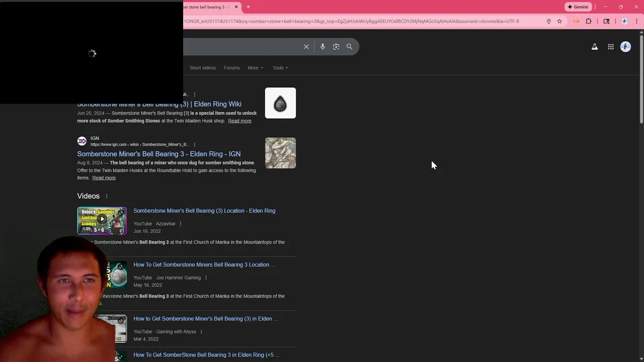Open more options for IGN result
This screenshot has height=362, width=644.
pos(195,144)
